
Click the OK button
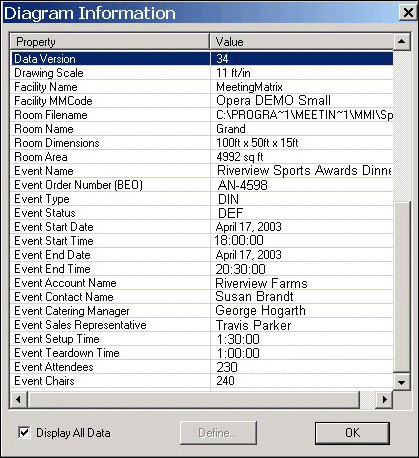click(352, 433)
